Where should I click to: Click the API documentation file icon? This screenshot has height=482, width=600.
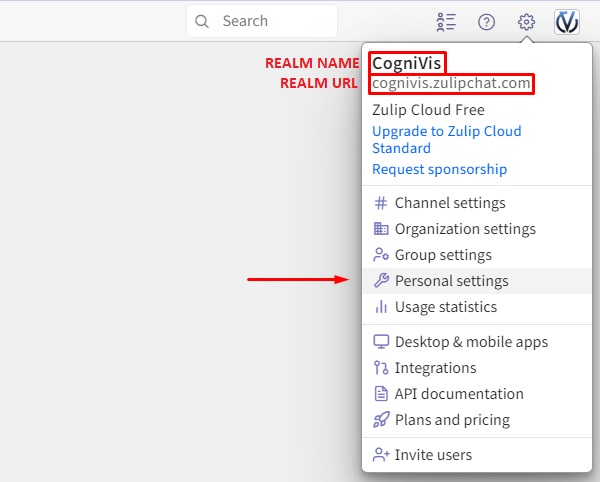380,394
